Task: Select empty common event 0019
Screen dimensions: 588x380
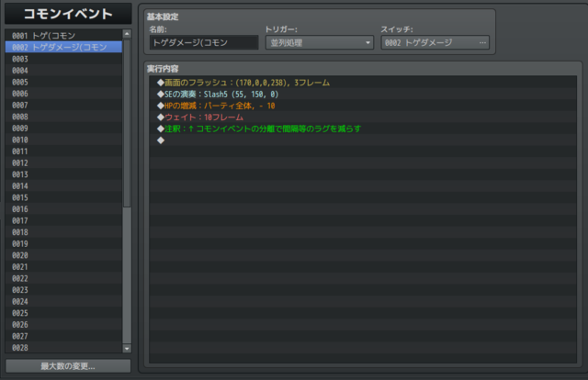Action: (63, 244)
